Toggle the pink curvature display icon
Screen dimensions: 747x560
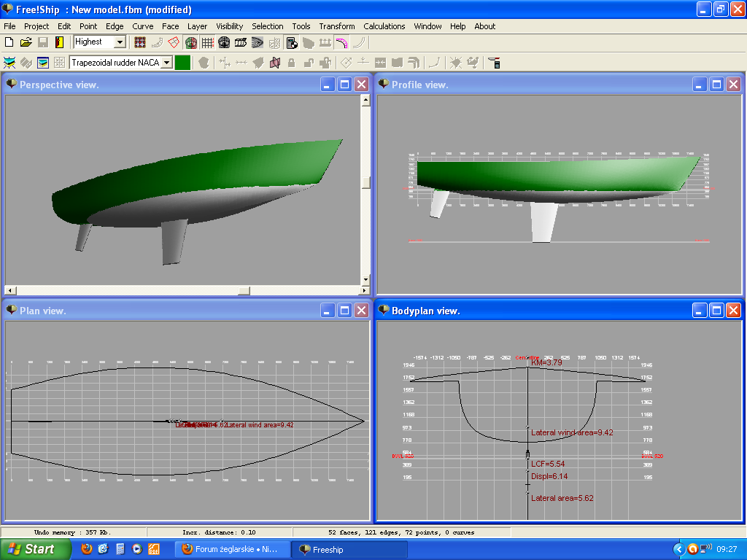[341, 42]
